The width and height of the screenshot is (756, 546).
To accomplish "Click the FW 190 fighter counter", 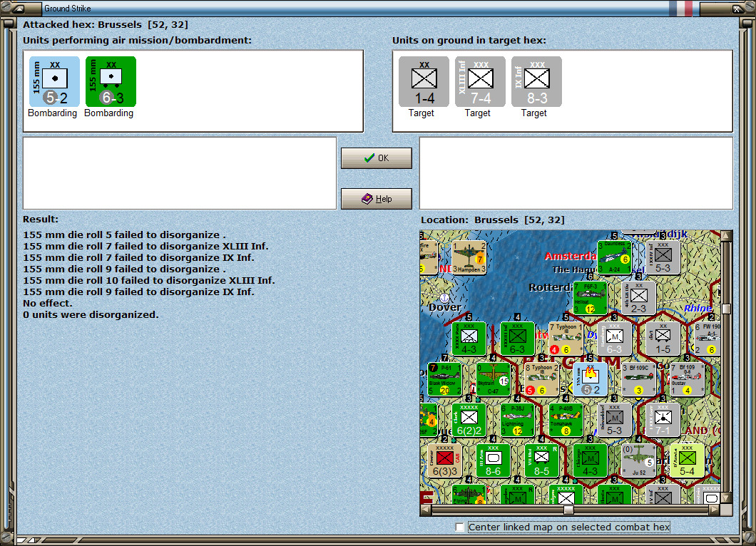I will click(708, 339).
